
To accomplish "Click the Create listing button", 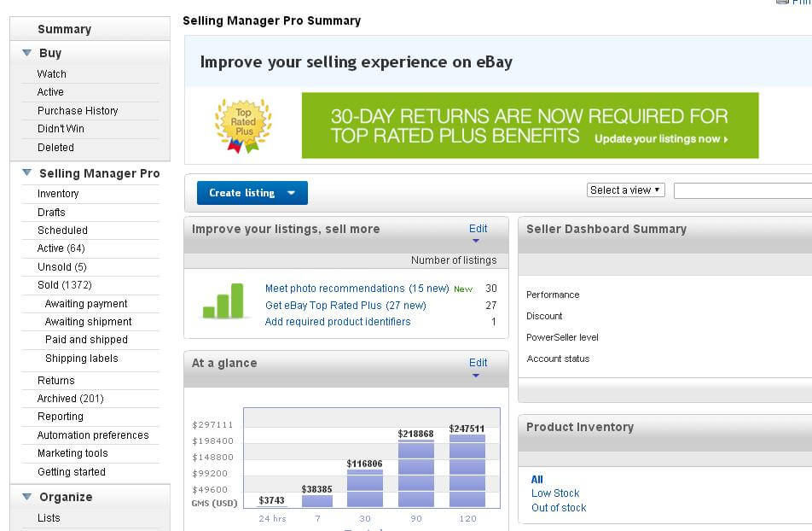I will coord(252,193).
